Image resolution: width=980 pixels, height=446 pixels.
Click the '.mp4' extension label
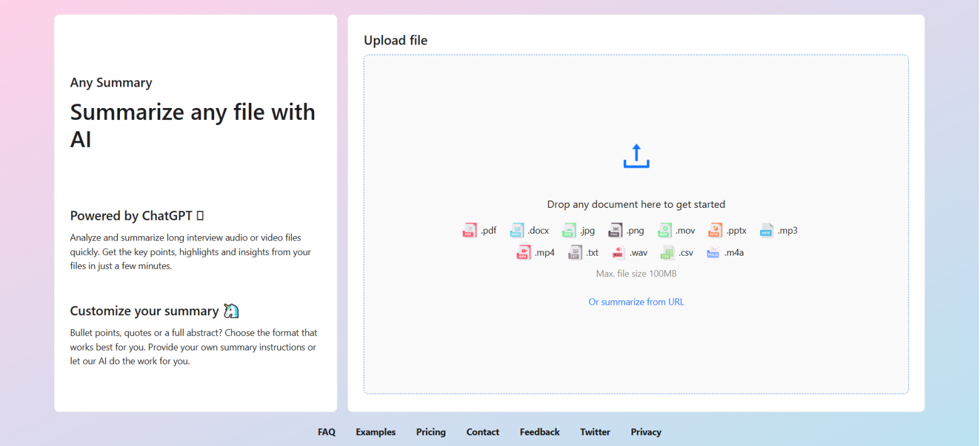[x=544, y=253]
